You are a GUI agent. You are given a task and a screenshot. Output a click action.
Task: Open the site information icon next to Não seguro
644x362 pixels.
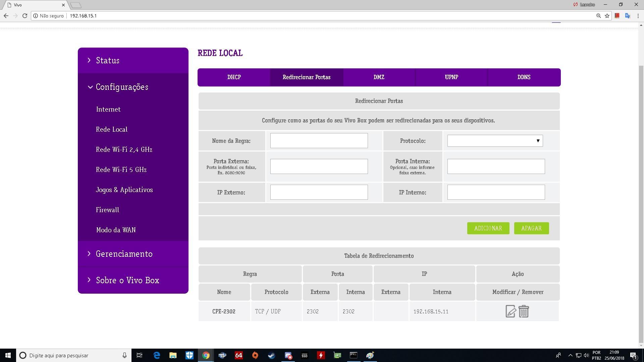(36, 16)
